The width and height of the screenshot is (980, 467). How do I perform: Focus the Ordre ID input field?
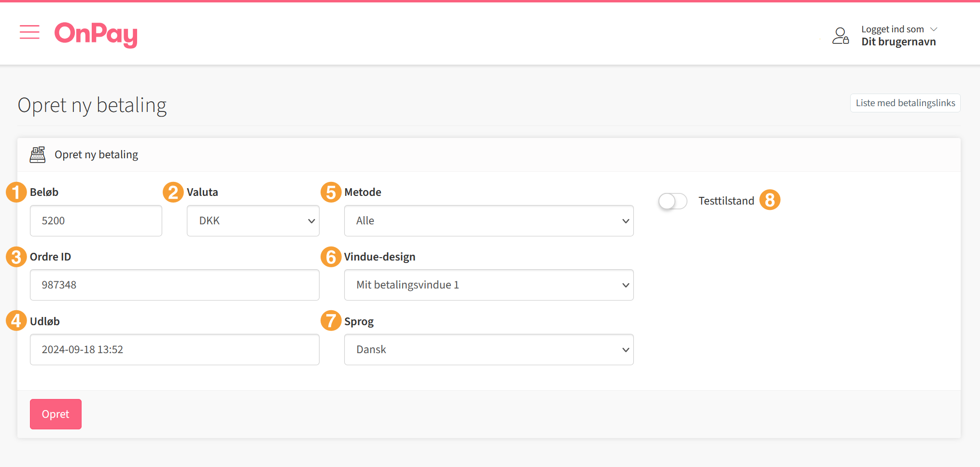pyautogui.click(x=175, y=285)
